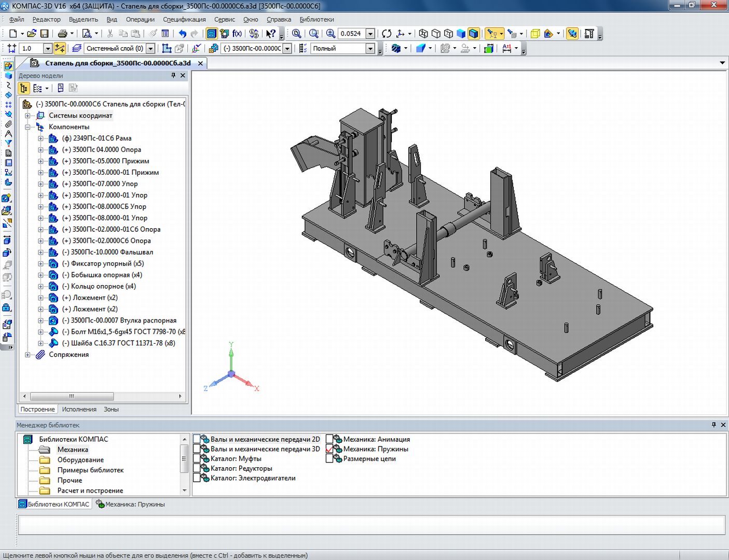
Task: Open the Variables f(x) panel
Action: (237, 34)
